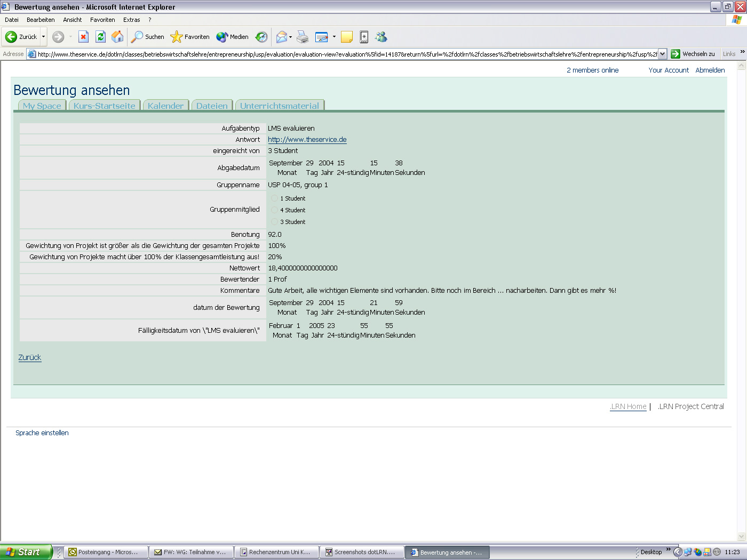Follow the http://www.theservice.de link

click(307, 139)
